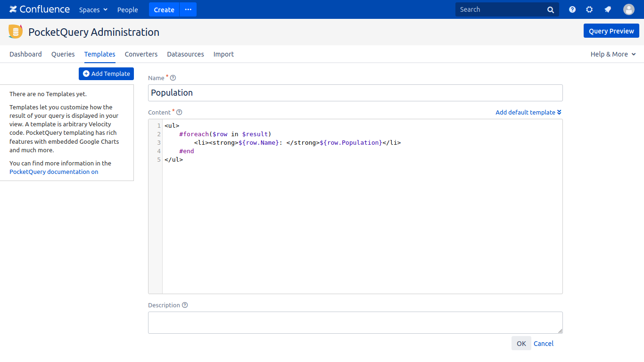Show help tooltip for Description field
This screenshot has width=644, height=362.
[185, 305]
